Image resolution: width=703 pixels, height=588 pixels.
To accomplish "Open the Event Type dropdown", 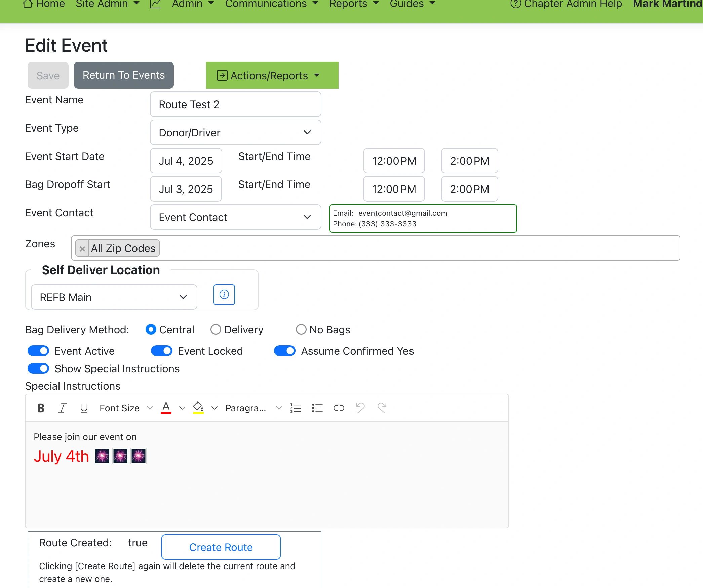I will (x=235, y=133).
